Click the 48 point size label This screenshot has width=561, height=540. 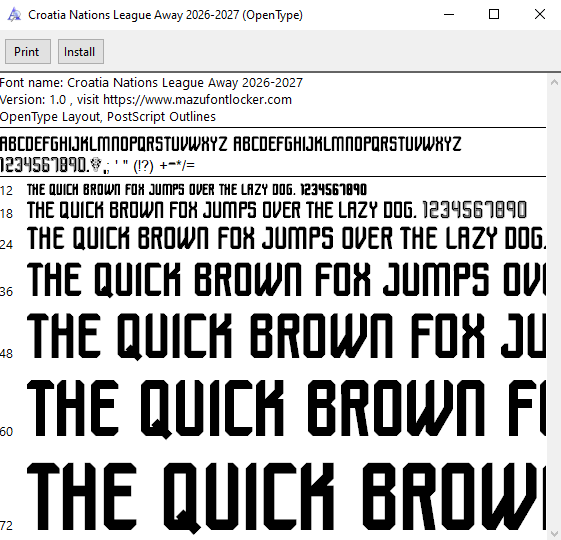click(6, 354)
